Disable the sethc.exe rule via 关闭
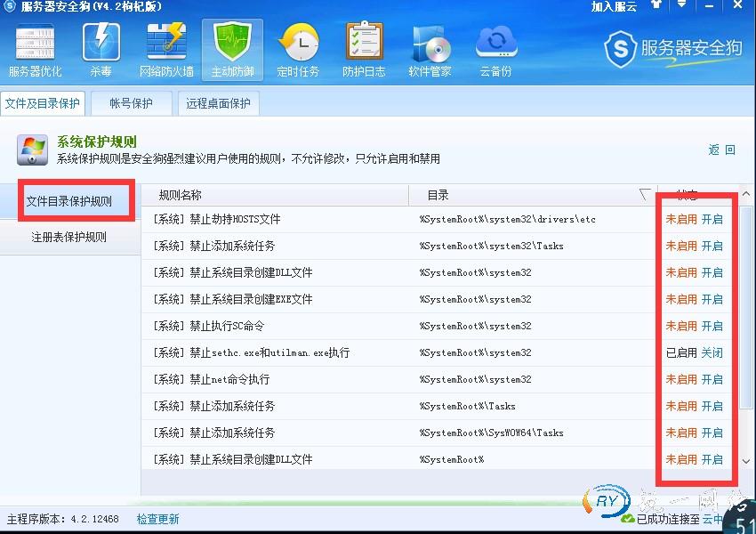This screenshot has height=534, width=756. coord(712,352)
